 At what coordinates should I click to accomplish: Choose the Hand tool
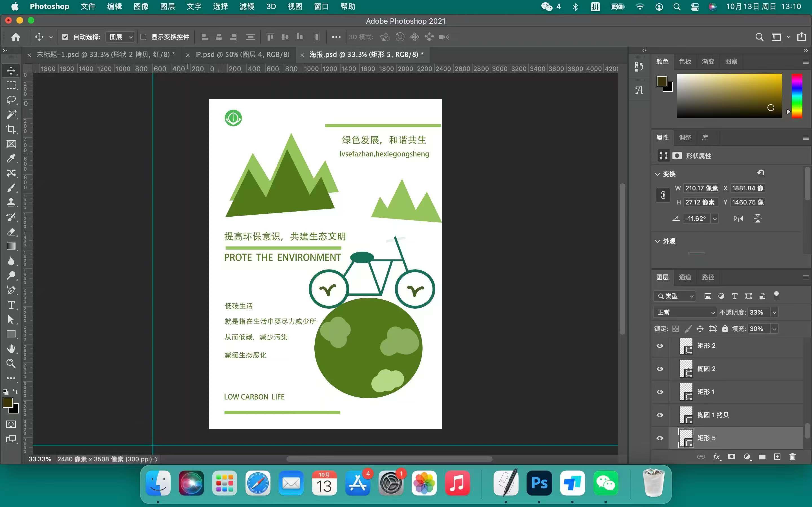[11, 349]
